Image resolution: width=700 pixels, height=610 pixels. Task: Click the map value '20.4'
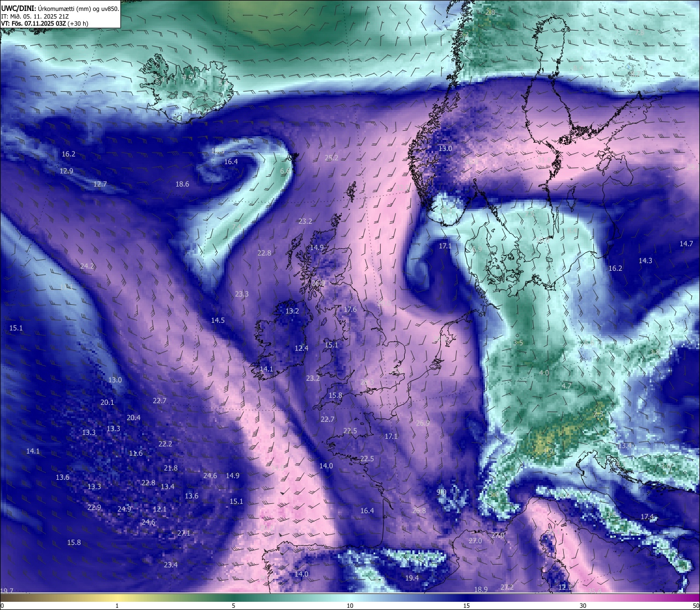pyautogui.click(x=133, y=418)
